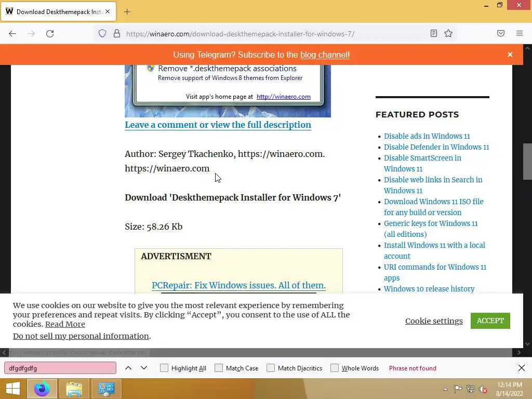Viewport: 532px width, 399px height.
Task: Click ACCEPT cookies button
Action: [x=490, y=321]
